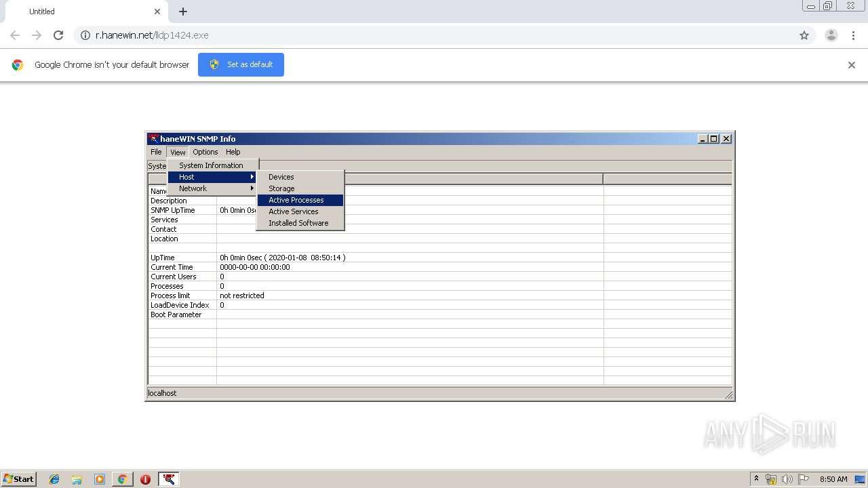Screen dimensions: 868x488
Task: Click the Chrome back arrow
Action: [15, 35]
